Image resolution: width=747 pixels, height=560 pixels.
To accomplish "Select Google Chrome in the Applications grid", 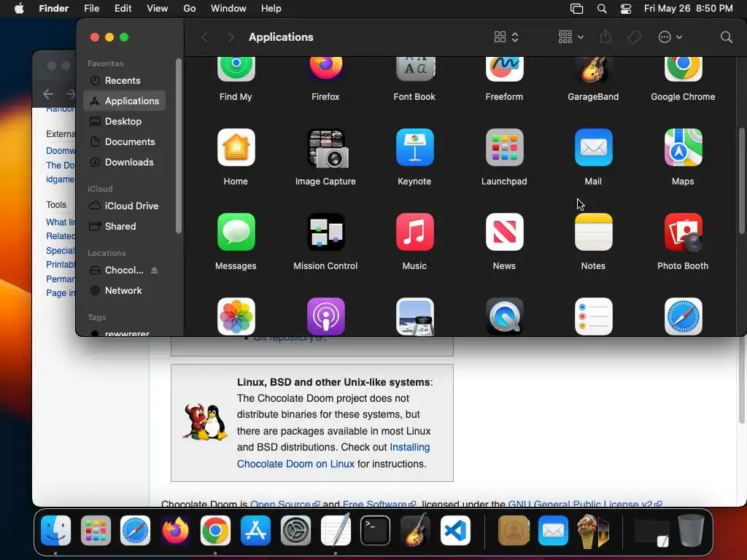I will point(683,69).
